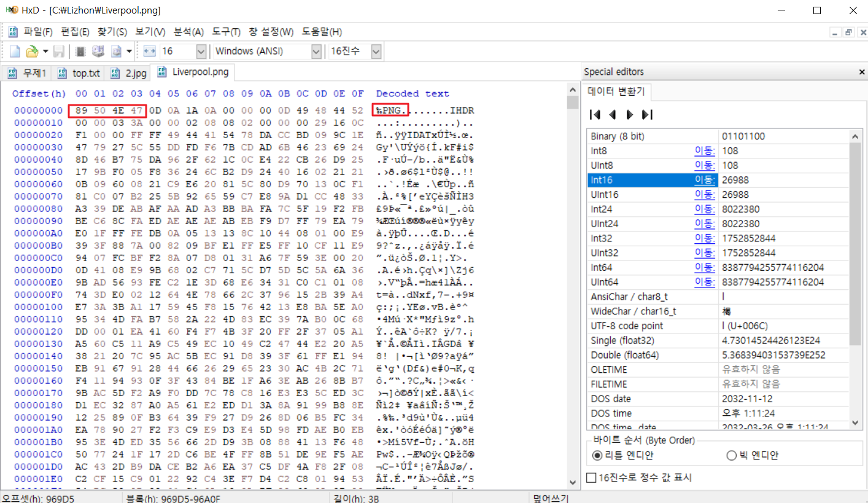Click the bytes-per-row width arrows icon
Screen dimensions: 868x503
(150, 52)
